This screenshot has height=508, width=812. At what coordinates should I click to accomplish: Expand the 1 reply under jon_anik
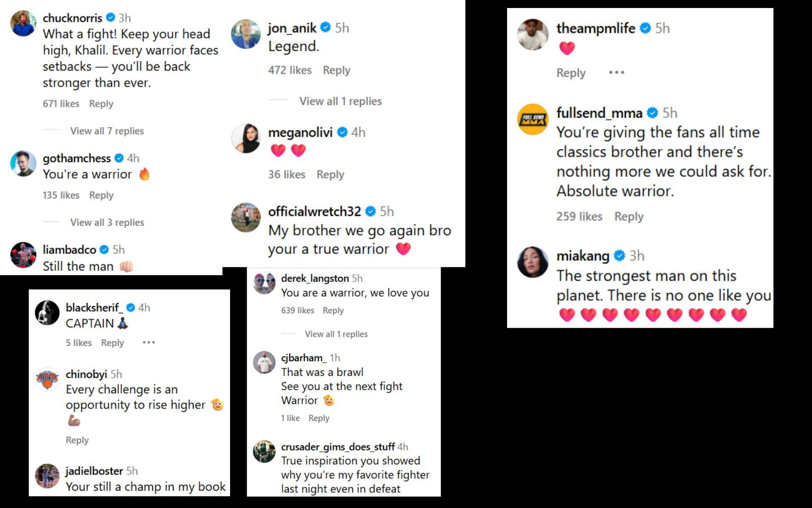(x=340, y=101)
